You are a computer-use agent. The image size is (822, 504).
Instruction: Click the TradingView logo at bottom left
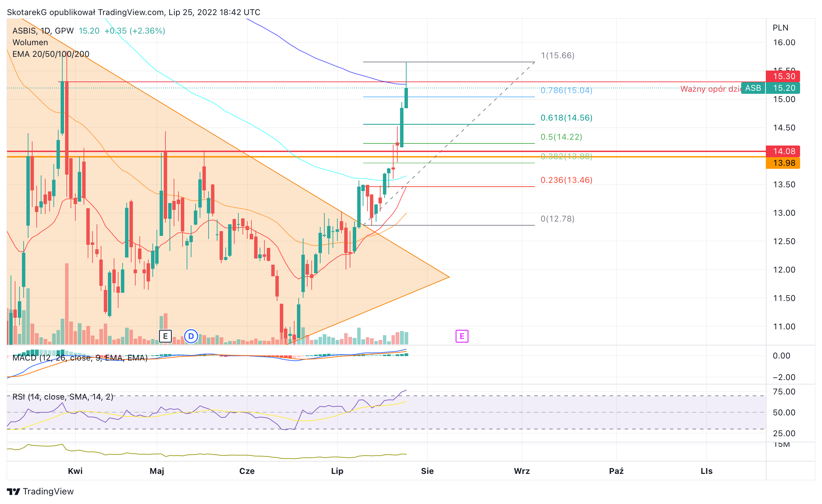pos(40,491)
